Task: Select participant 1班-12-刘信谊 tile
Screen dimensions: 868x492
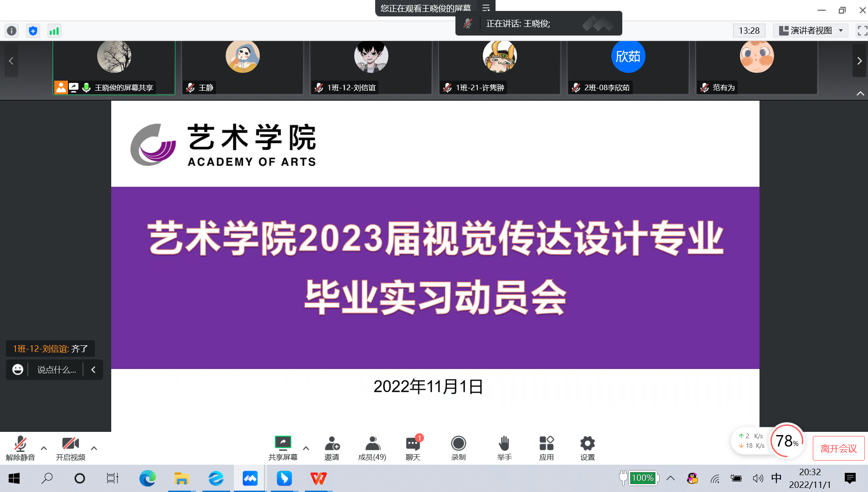Action: [371, 67]
